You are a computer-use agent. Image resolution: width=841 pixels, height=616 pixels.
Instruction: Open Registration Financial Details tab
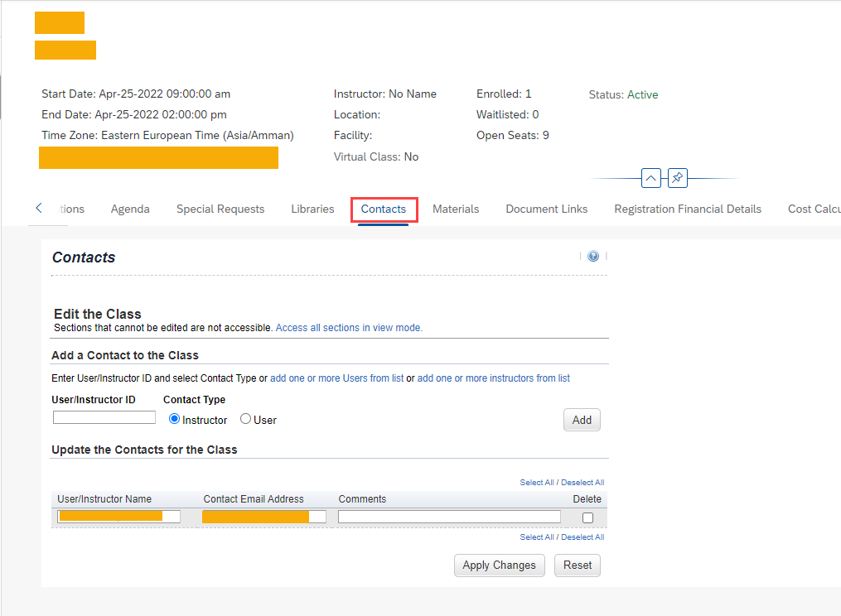coord(688,209)
